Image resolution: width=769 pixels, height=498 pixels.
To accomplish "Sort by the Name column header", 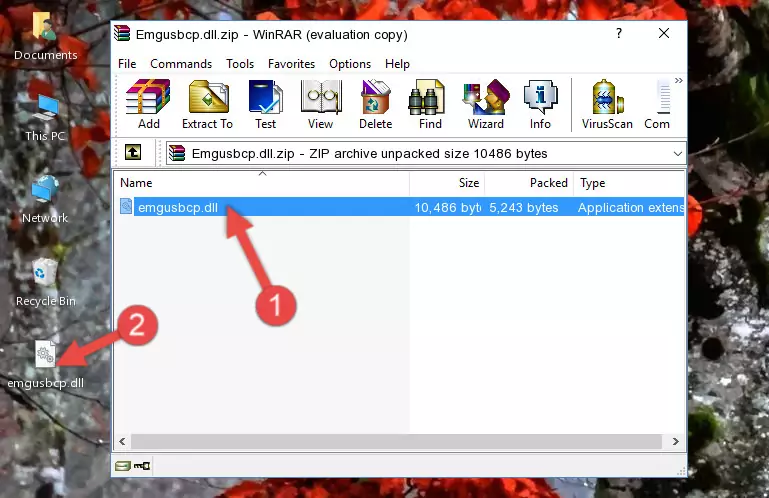I will click(x=262, y=183).
